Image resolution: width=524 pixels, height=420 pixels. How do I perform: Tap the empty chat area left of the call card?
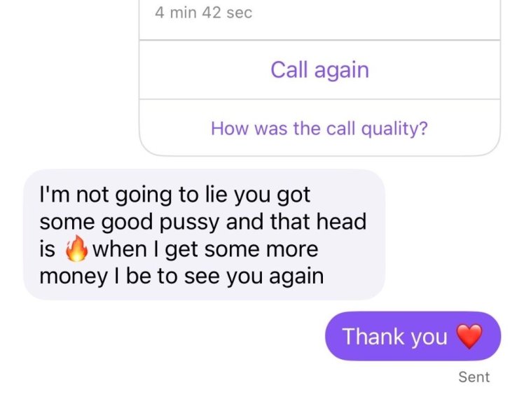pos(69,77)
